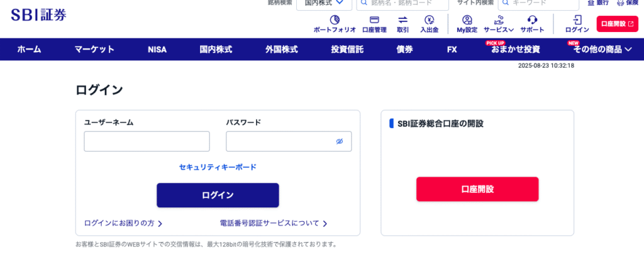Click the large red 口座開設 button
Image resolution: width=644 pixels, height=269 pixels.
(x=477, y=189)
